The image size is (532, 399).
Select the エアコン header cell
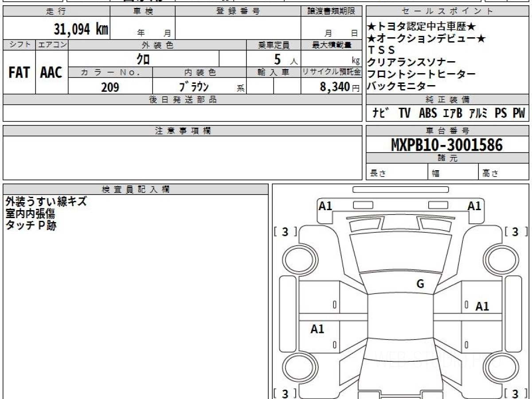pyautogui.click(x=52, y=45)
